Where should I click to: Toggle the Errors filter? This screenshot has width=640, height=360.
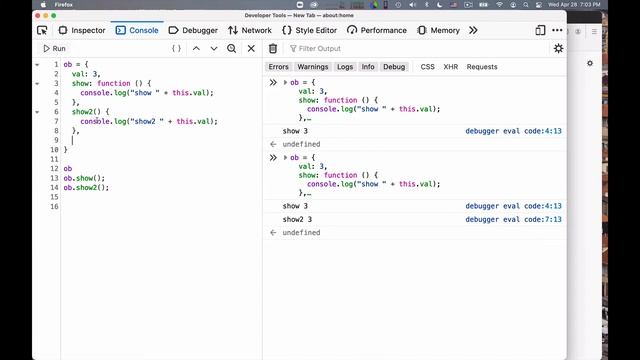click(x=278, y=67)
